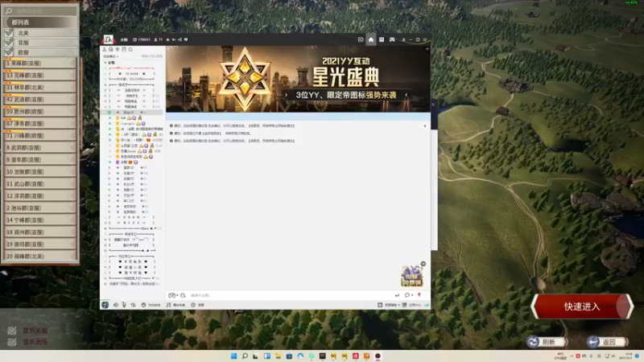
Task: Close the promo thumbnail with small minus
Action: click(423, 264)
